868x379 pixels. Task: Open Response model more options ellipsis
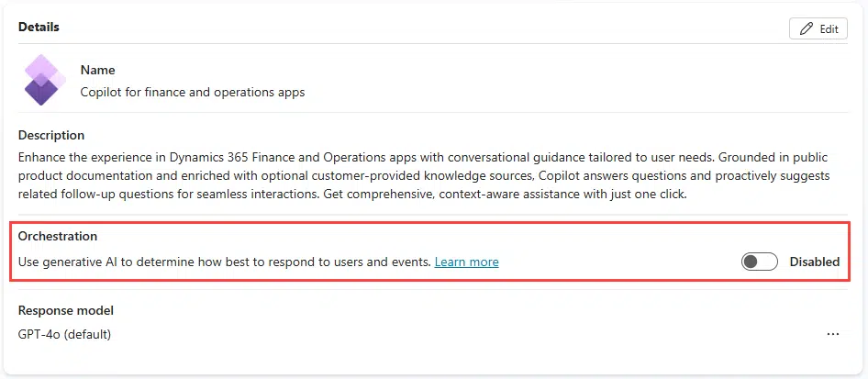pos(832,334)
